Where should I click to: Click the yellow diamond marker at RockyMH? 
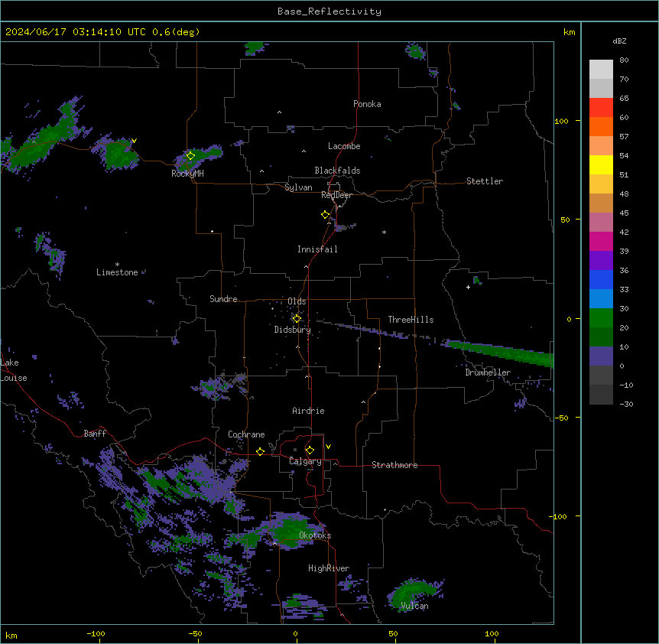tap(190, 156)
